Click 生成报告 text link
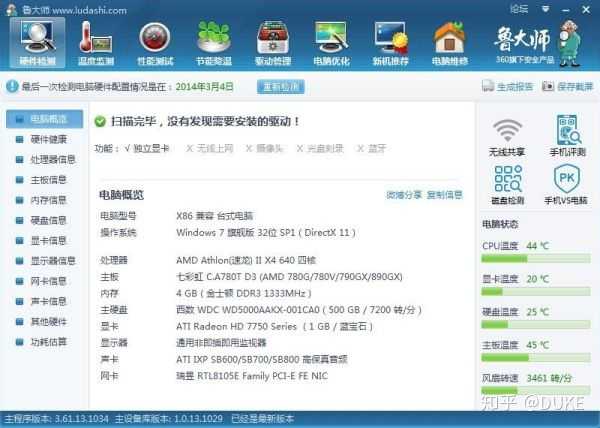The height and width of the screenshot is (428, 600). (x=515, y=87)
